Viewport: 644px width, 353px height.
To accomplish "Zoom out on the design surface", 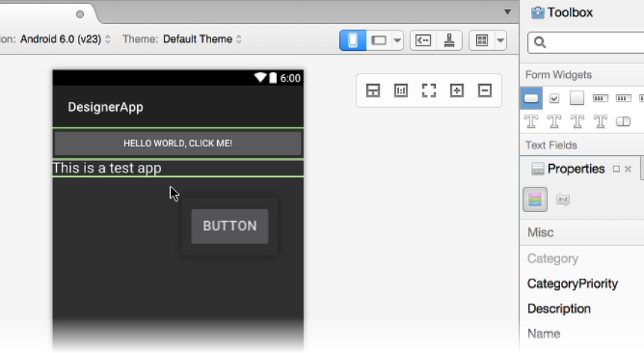I will 484,91.
